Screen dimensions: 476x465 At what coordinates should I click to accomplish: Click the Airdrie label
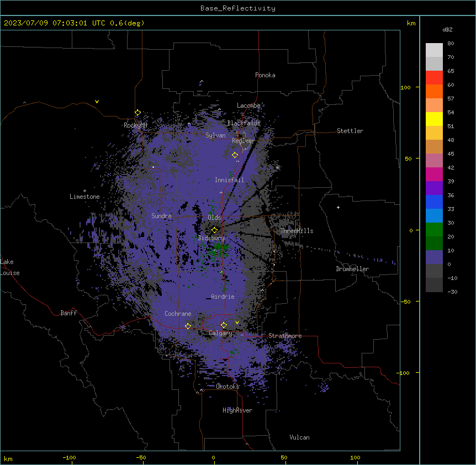point(223,297)
